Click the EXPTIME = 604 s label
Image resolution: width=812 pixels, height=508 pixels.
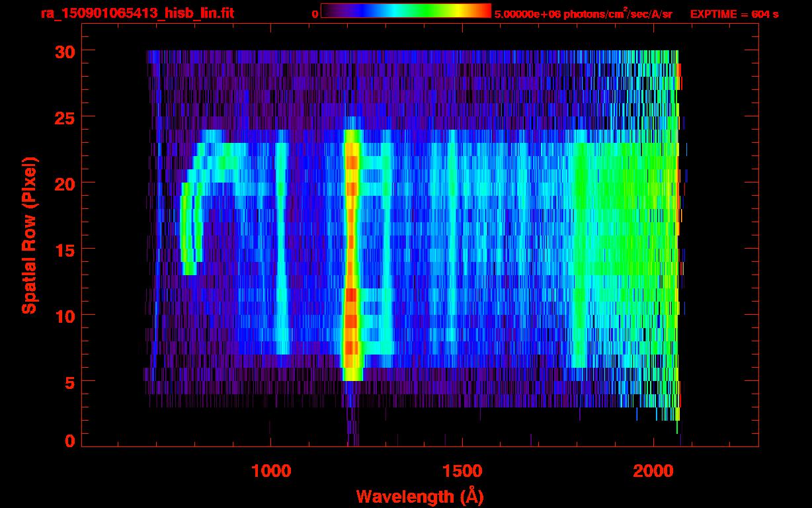[x=734, y=14]
